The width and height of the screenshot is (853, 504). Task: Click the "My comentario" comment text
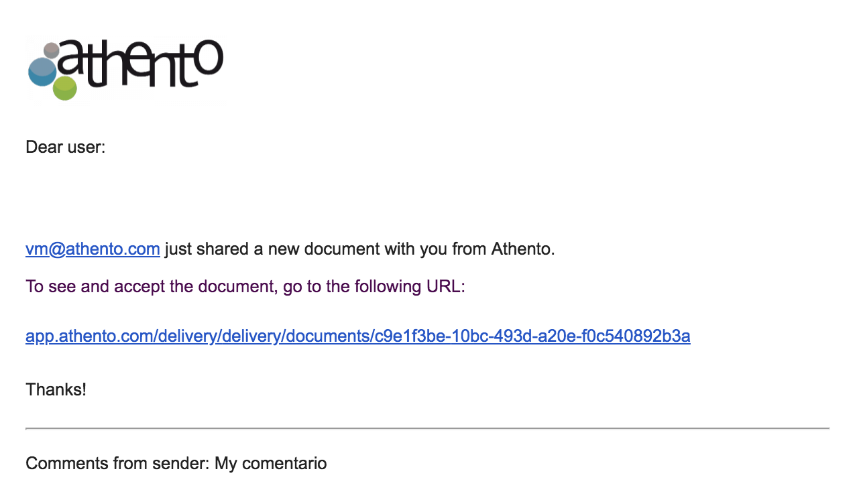[271, 463]
